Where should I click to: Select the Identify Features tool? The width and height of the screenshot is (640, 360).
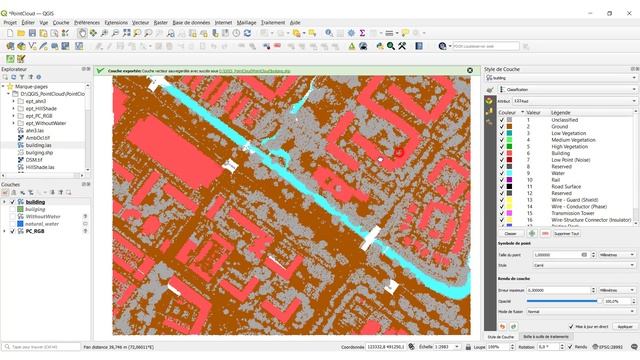(329, 33)
